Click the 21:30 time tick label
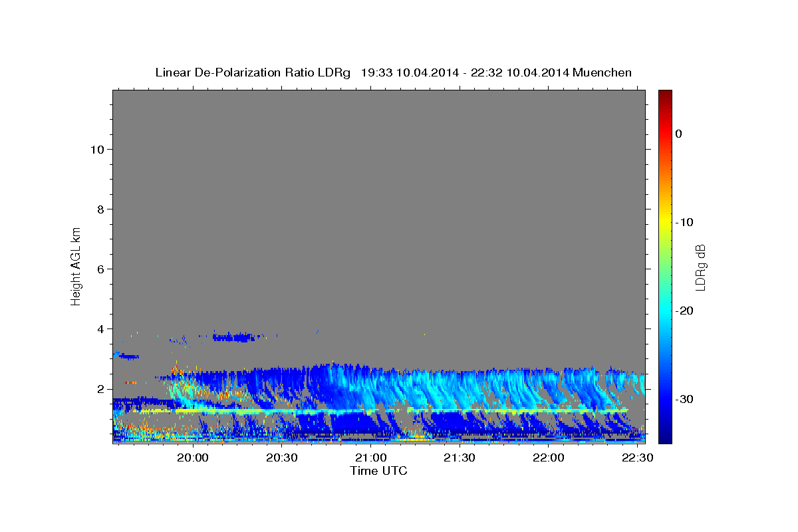Screen dimensions: 798x532 pos(460,458)
